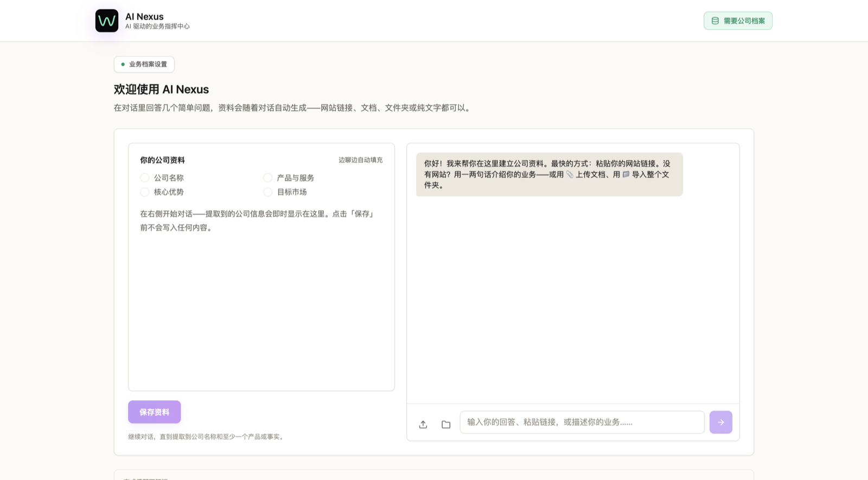Click the 欢迎使用 AI Nexus heading
The image size is (868, 480).
161,90
